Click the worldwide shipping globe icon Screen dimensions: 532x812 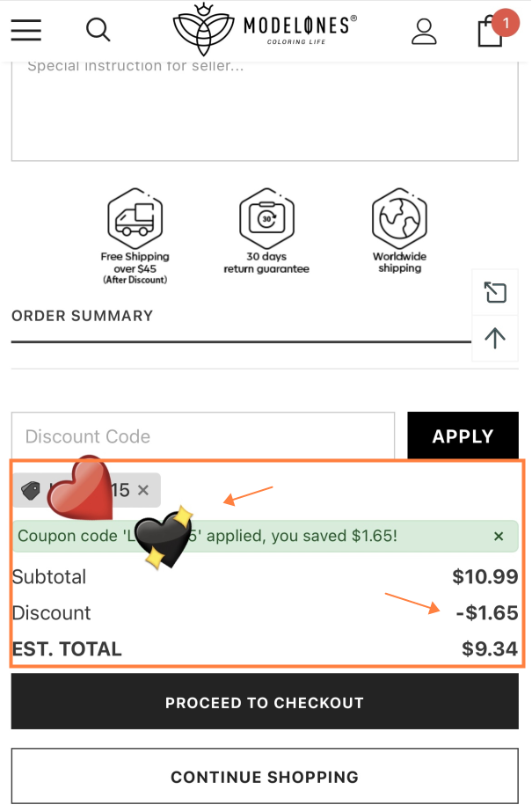pyautogui.click(x=399, y=217)
